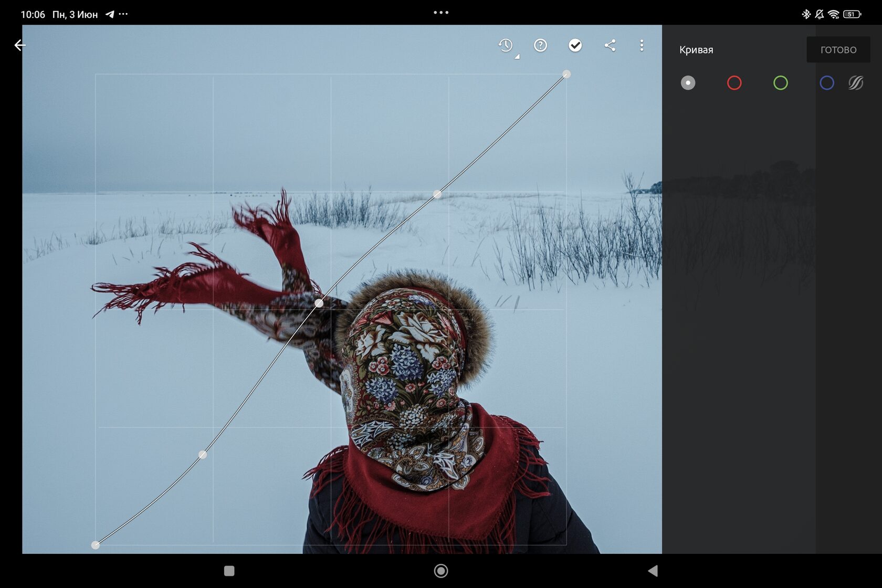The image size is (882, 588).
Task: Select the blue curve channel
Action: pos(827,83)
